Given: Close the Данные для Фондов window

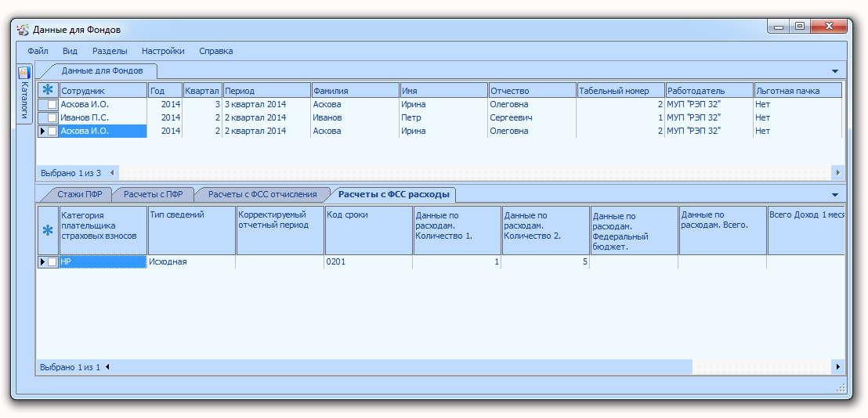Looking at the screenshot, I should coord(829,26).
